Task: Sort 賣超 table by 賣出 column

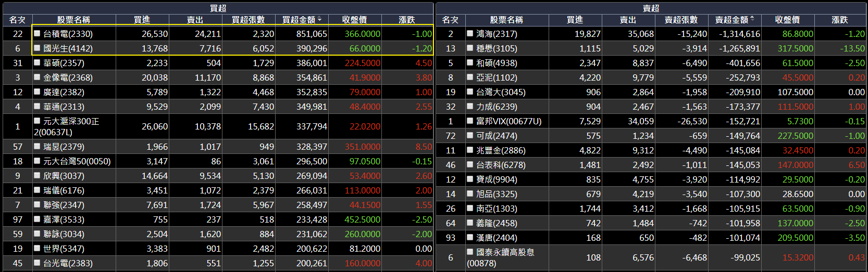Action: [628, 20]
